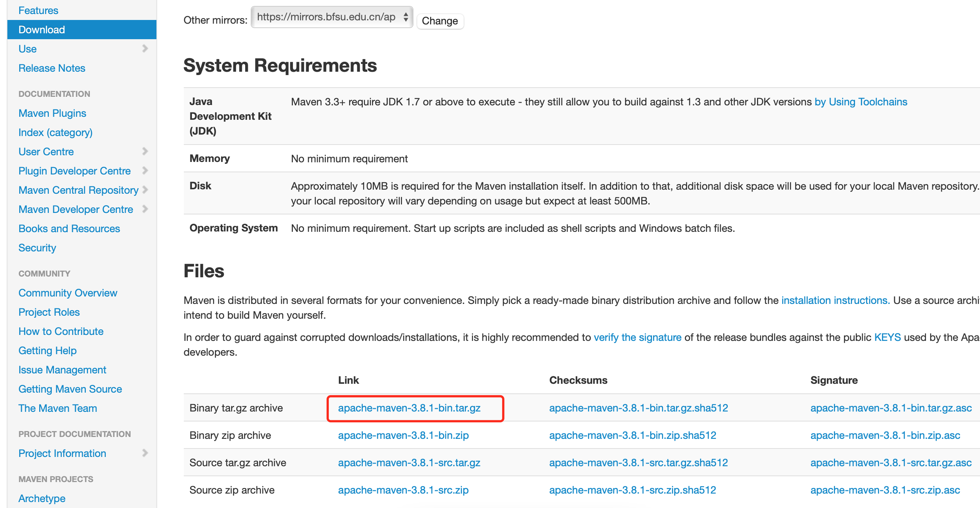Open Project Roles link
980x508 pixels.
click(x=49, y=312)
